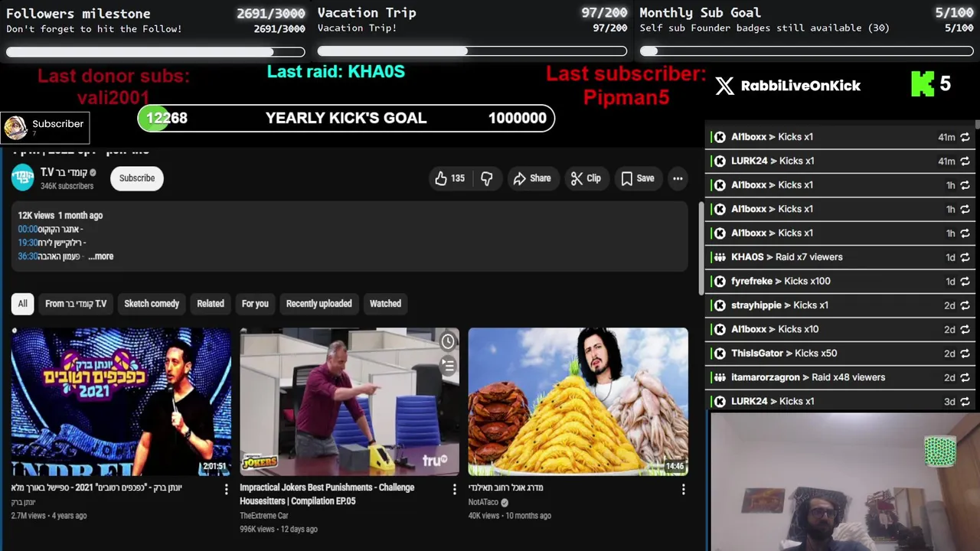Viewport: 980px width, 551px height.
Task: Jump to the 19:30 chapter timestamp
Action: 28,243
